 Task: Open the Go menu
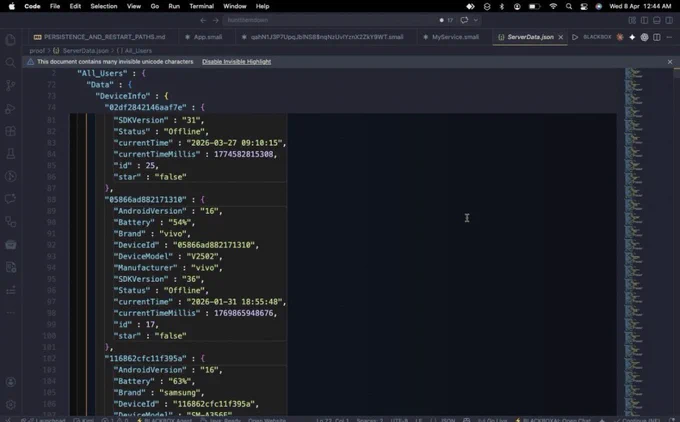[x=154, y=6]
